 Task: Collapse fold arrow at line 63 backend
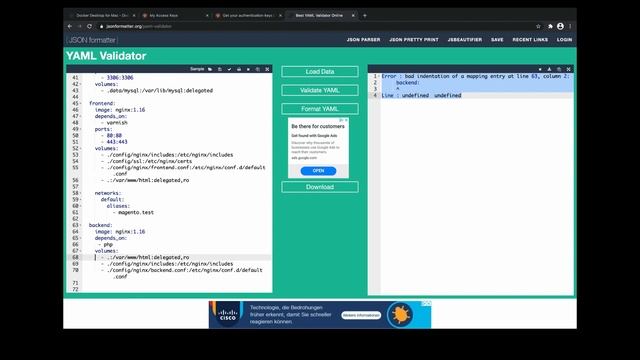click(x=80, y=225)
